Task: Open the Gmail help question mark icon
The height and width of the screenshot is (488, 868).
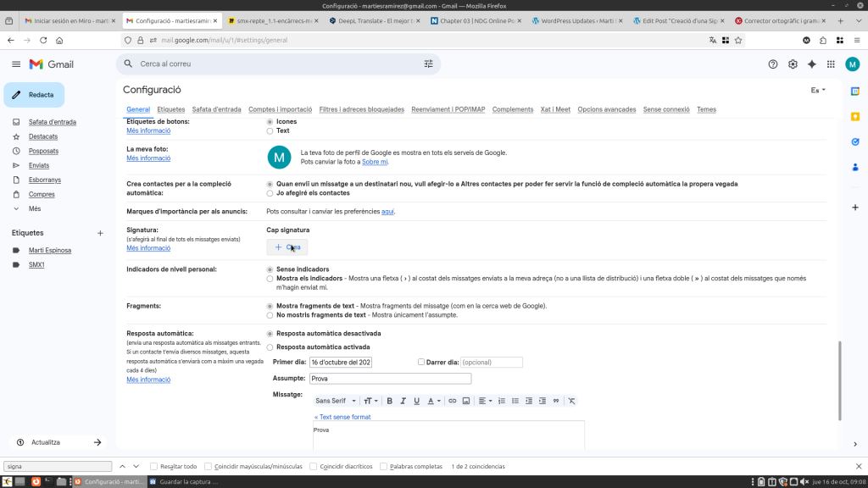Action: (772, 64)
